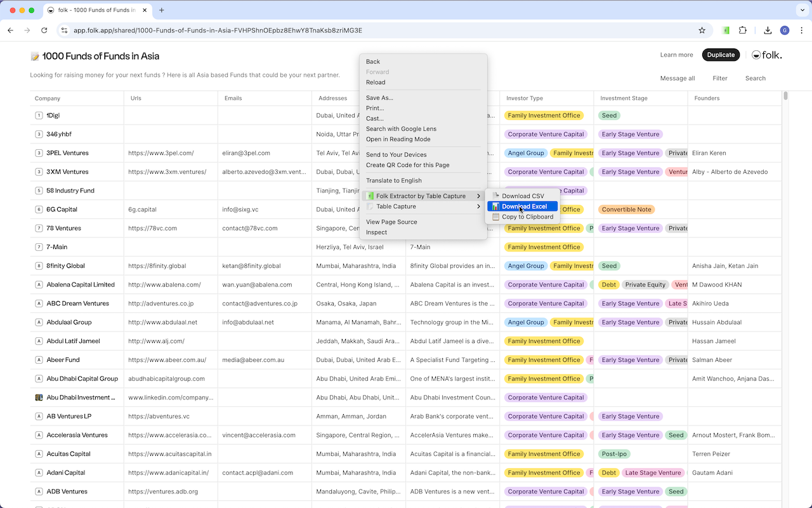
Task: Click the browser address bar URL
Action: point(218,30)
